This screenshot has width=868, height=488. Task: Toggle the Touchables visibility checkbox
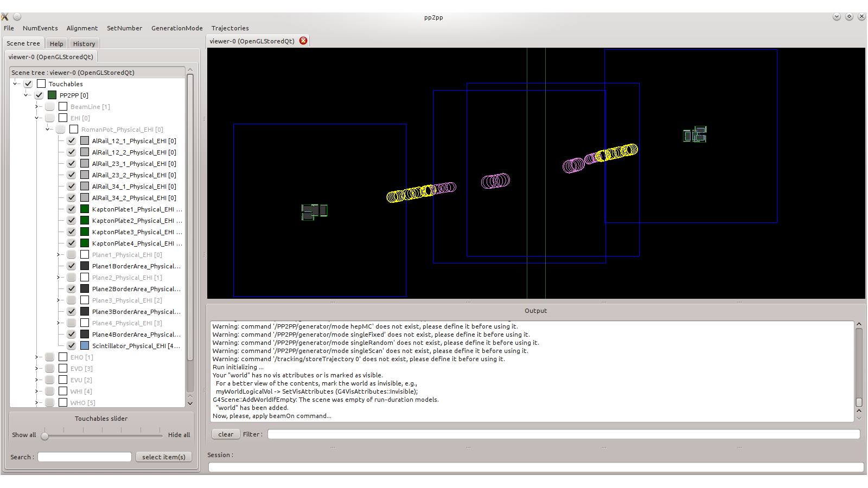pyautogui.click(x=28, y=84)
